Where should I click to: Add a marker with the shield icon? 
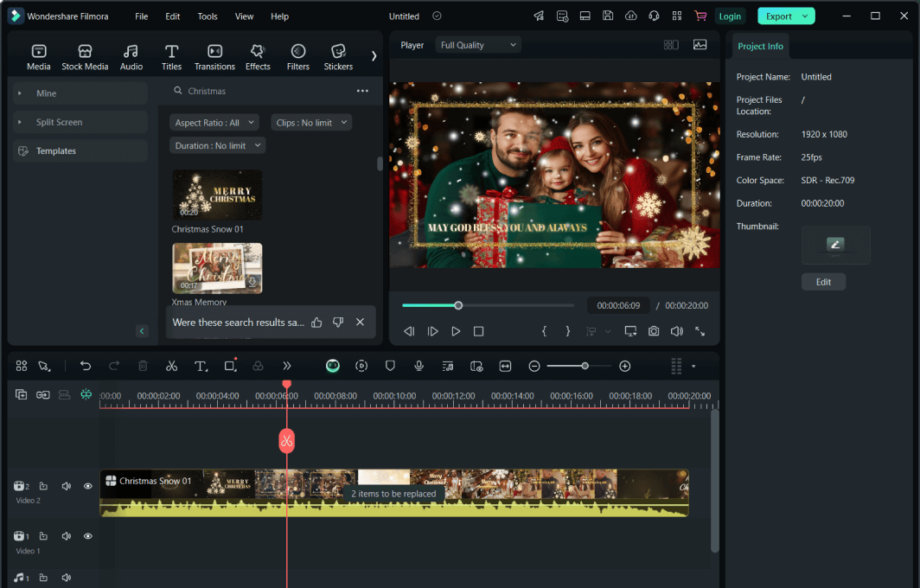click(x=390, y=366)
